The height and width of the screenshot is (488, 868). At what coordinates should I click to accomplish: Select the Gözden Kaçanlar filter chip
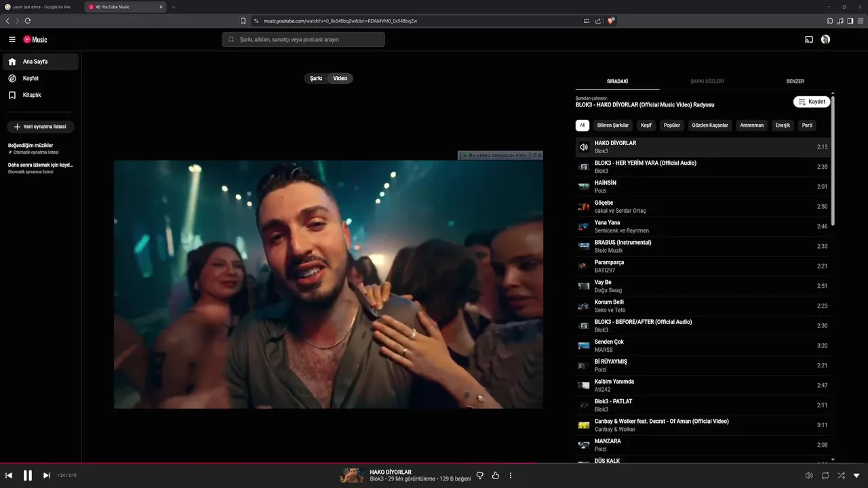710,125
